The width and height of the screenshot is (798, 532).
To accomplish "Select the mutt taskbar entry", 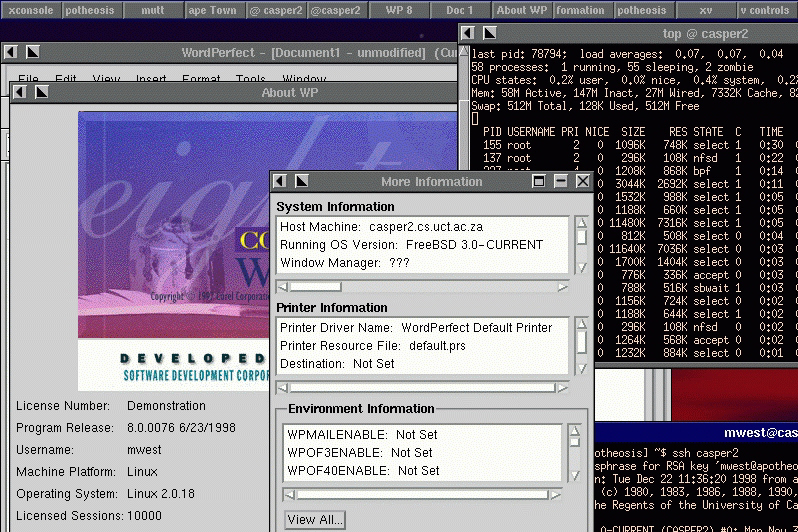I will click(153, 10).
